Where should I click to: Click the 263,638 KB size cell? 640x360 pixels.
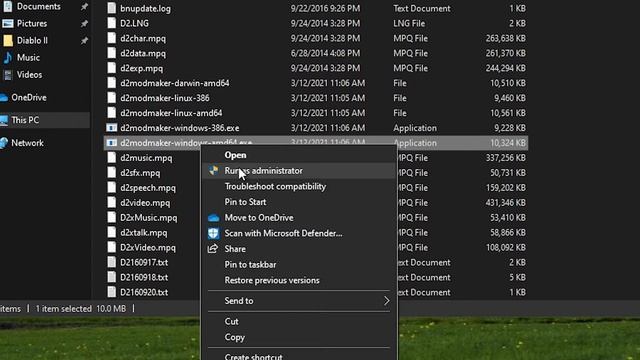[505, 38]
